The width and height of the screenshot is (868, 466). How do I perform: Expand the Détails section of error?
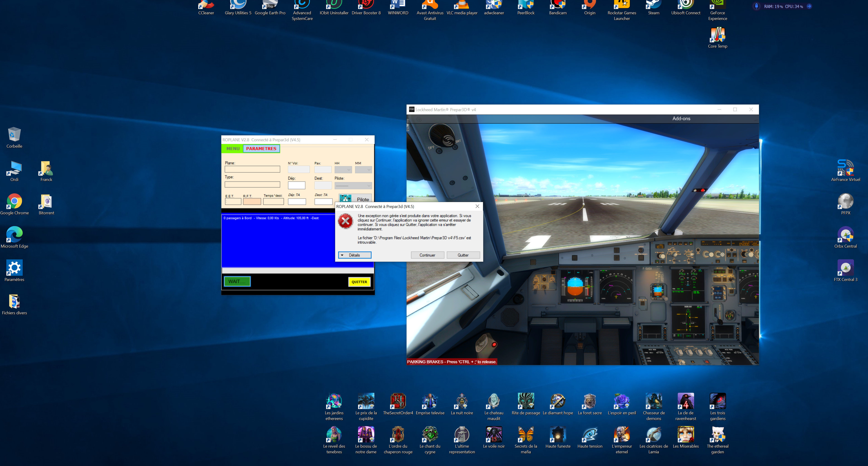(x=354, y=255)
